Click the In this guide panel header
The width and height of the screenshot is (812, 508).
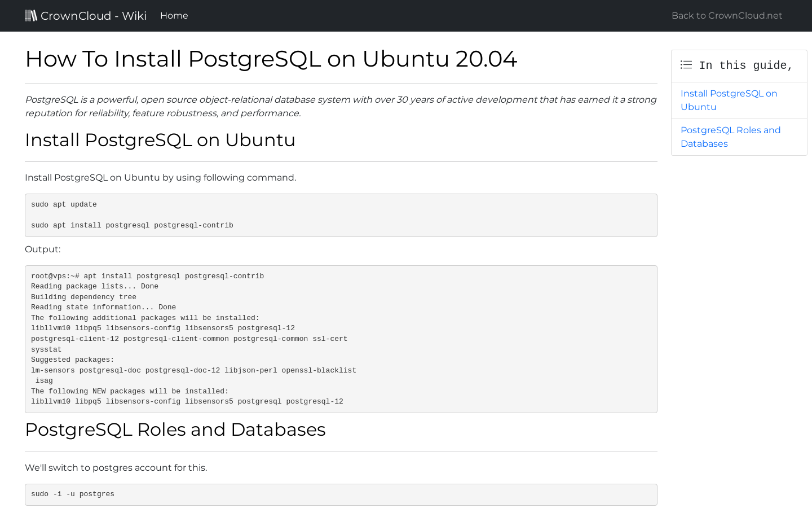pyautogui.click(x=739, y=66)
